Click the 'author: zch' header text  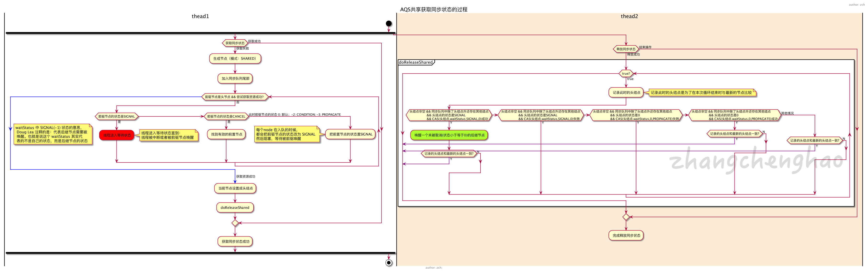(x=856, y=5)
